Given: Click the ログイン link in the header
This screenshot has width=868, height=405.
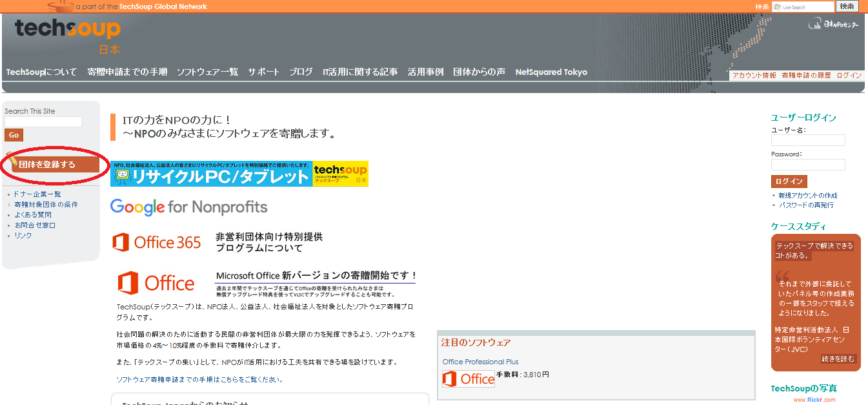Looking at the screenshot, I should pyautogui.click(x=849, y=76).
